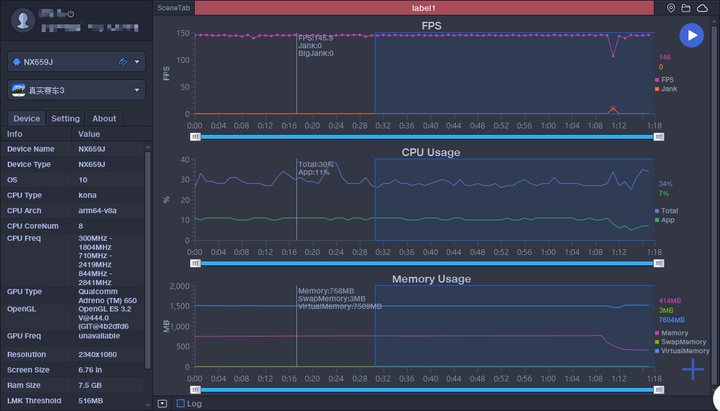
Task: Expand the NX659J device dropdown
Action: point(137,62)
